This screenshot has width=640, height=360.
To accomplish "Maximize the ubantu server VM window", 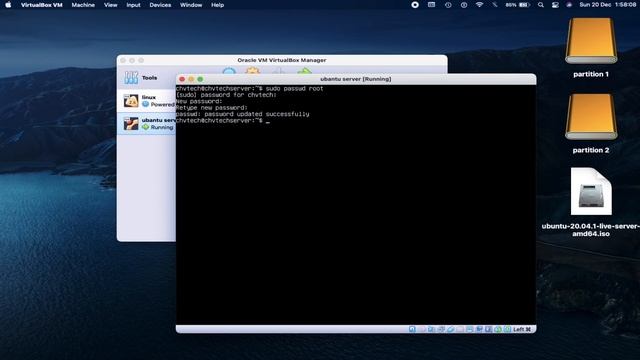I will 200,79.
